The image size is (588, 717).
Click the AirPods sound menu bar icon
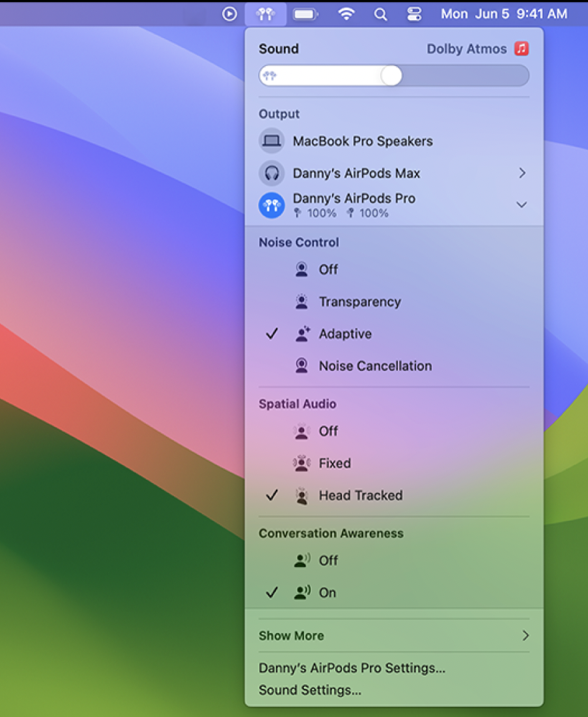point(265,14)
